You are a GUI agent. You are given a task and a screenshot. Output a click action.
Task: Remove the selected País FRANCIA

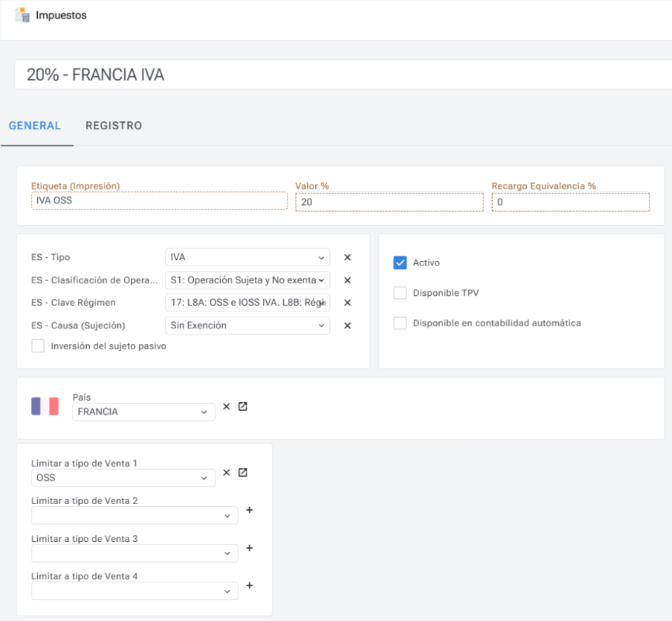[226, 407]
